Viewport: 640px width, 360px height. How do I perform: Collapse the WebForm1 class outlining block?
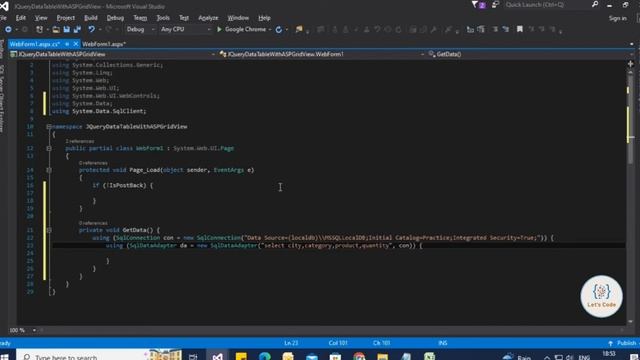[49, 149]
